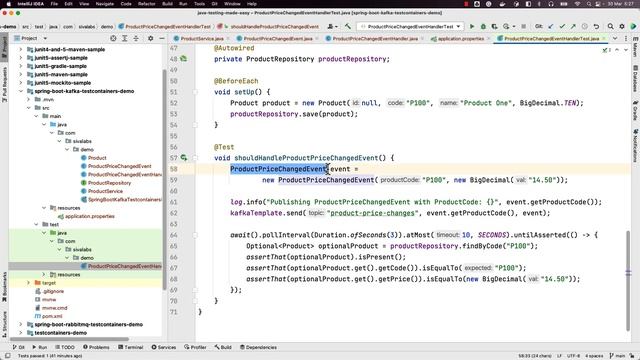Open the Services tool window
Viewport: 640px width, 360px height.
click(163, 347)
